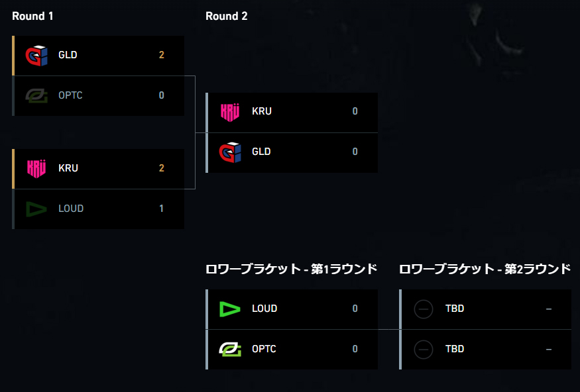Click ロワーブラケット - 第2ラウンド heading
580x392 pixels.
click(485, 269)
